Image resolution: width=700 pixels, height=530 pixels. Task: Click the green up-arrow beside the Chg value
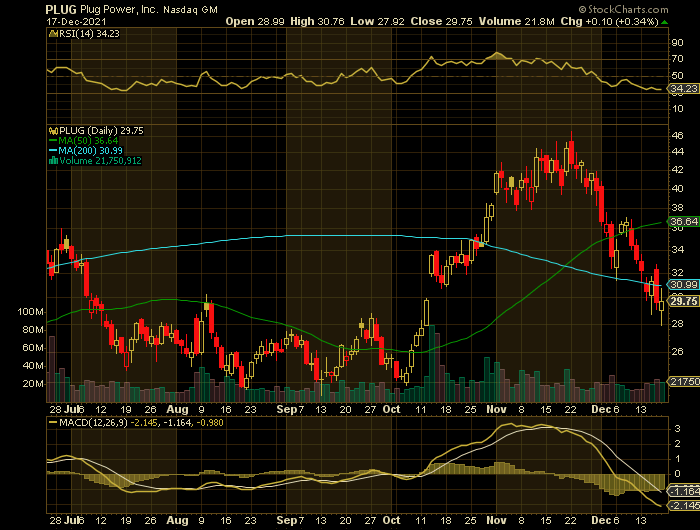(x=665, y=22)
